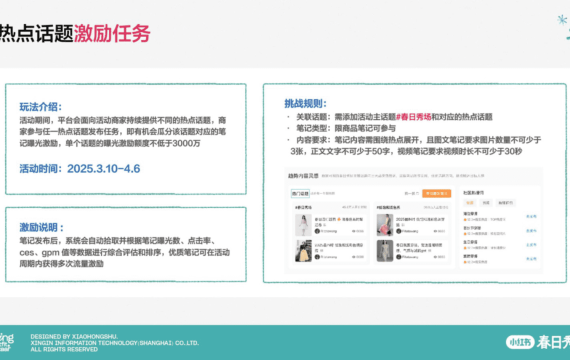
Task: Click the first 去发布 link in the right list
Action: coord(531,216)
